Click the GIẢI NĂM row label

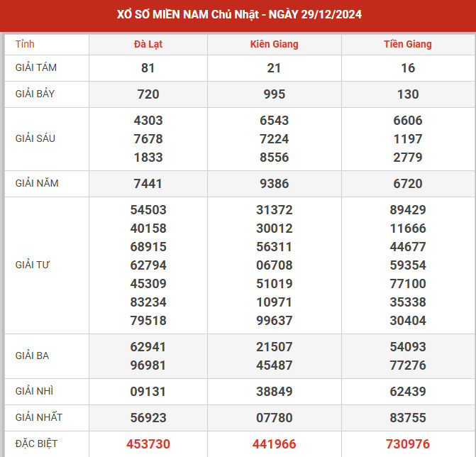click(x=37, y=183)
